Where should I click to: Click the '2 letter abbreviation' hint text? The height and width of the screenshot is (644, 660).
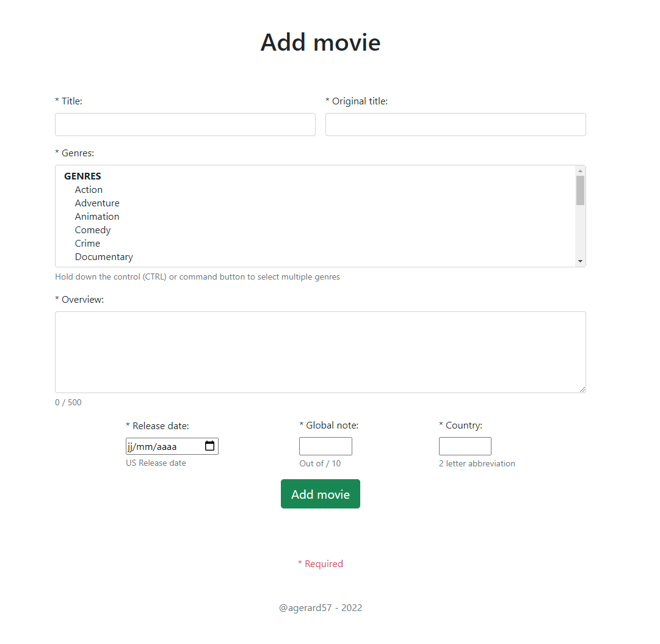(477, 463)
